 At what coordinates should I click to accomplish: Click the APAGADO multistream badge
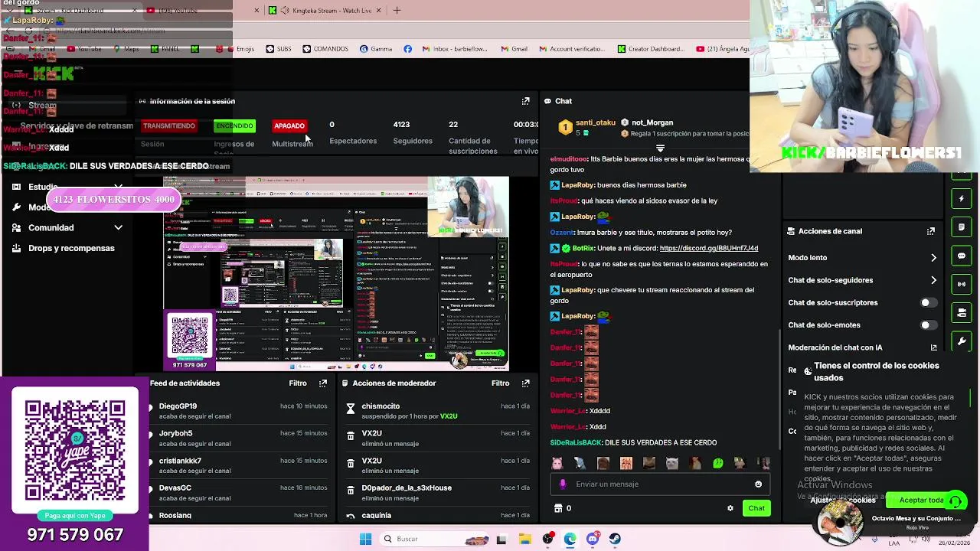(289, 126)
